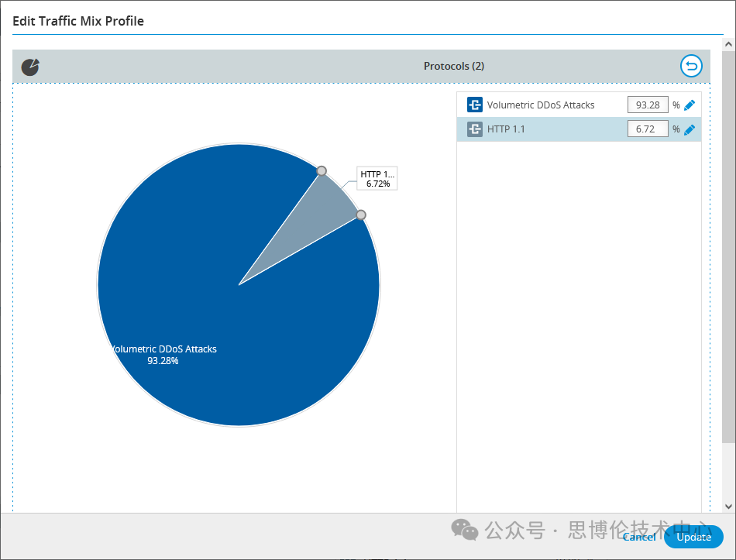Click the HTTP 1.1 protocol icon
Screen dimensions: 736x560
coord(475,129)
